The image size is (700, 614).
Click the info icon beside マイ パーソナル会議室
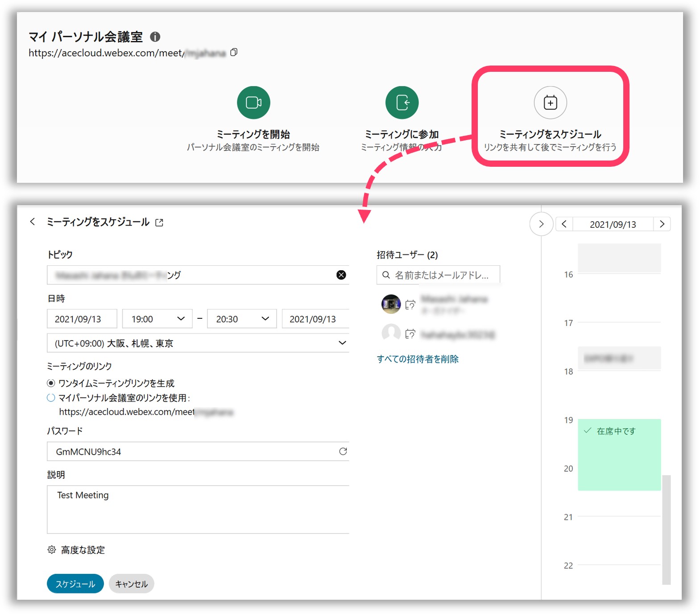[x=155, y=37]
